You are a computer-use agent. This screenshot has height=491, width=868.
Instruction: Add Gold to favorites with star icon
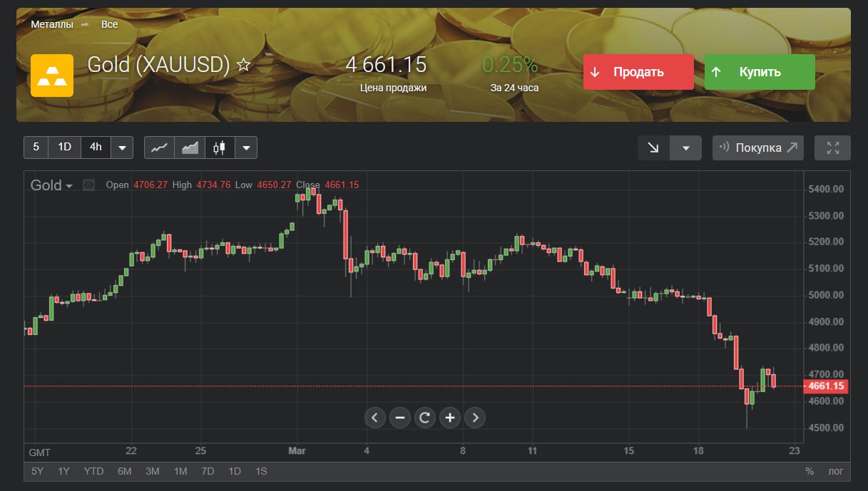243,66
